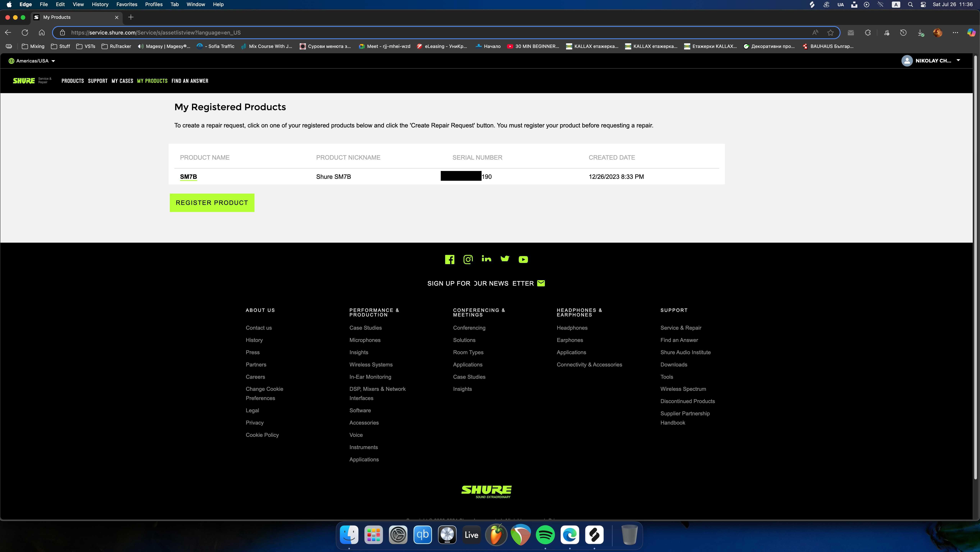Screen dimensions: 980x552
Task: Expand Nikolay user account dropdown
Action: [931, 61]
